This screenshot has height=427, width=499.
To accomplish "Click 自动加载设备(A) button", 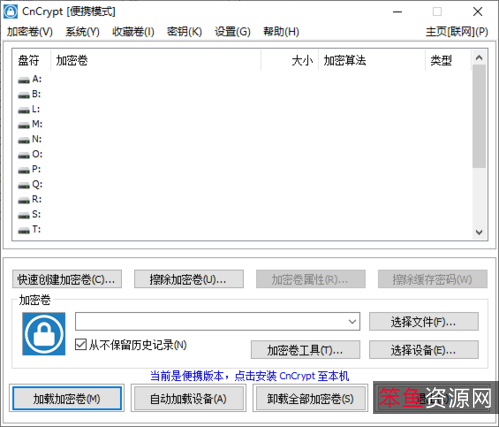I will (189, 398).
